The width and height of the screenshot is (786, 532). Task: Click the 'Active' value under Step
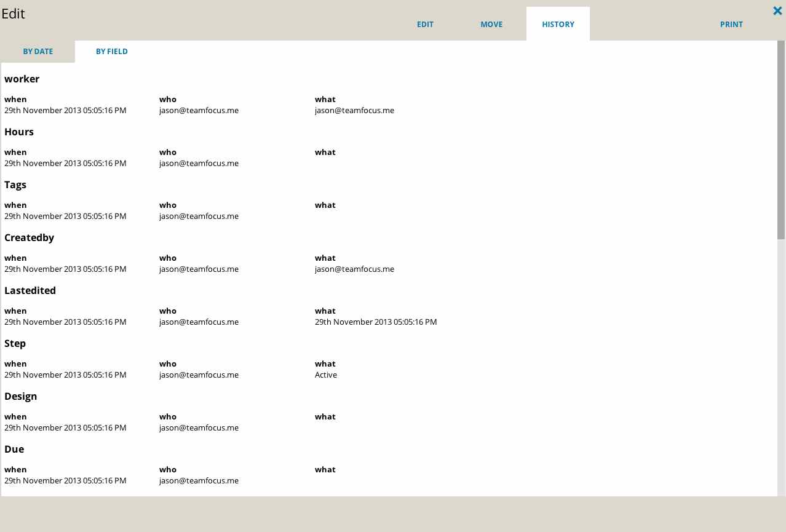click(x=326, y=375)
